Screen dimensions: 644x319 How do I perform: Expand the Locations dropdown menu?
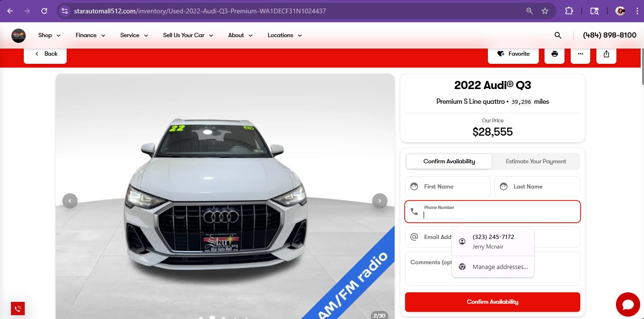click(x=285, y=35)
